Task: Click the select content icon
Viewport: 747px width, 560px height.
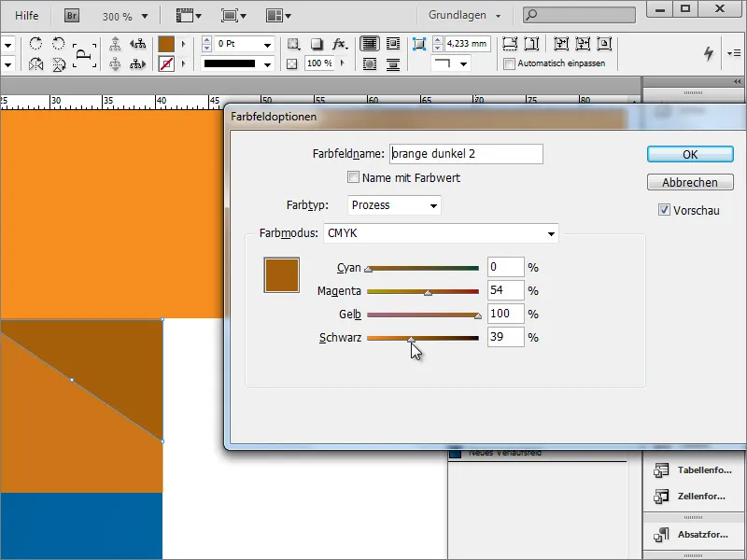Action: click(115, 63)
